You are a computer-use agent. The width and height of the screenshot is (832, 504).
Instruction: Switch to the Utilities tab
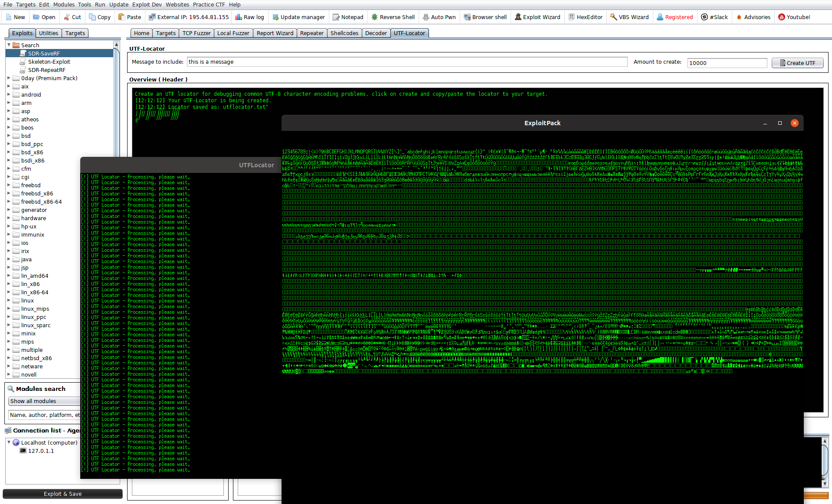49,33
